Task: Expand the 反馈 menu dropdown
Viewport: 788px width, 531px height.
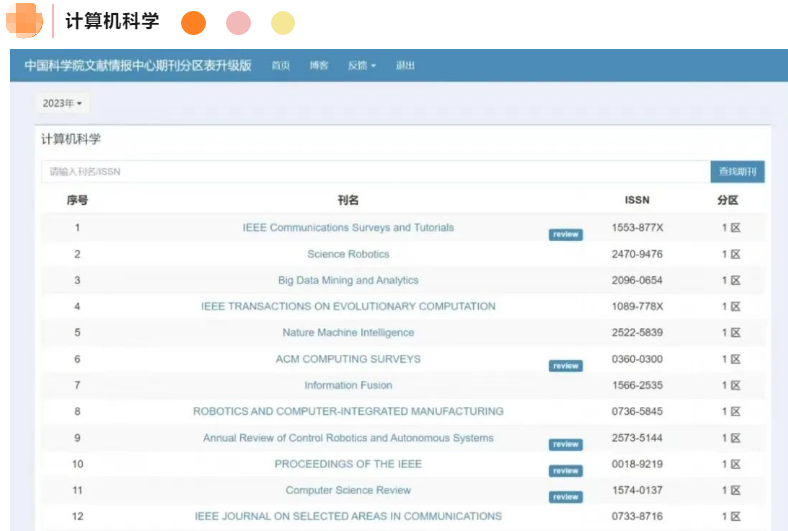Action: pos(362,65)
